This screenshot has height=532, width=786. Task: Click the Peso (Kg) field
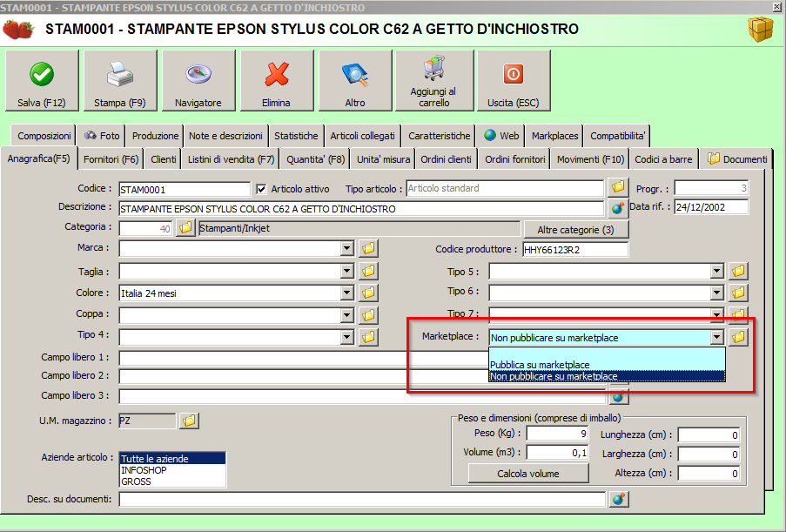point(557,434)
